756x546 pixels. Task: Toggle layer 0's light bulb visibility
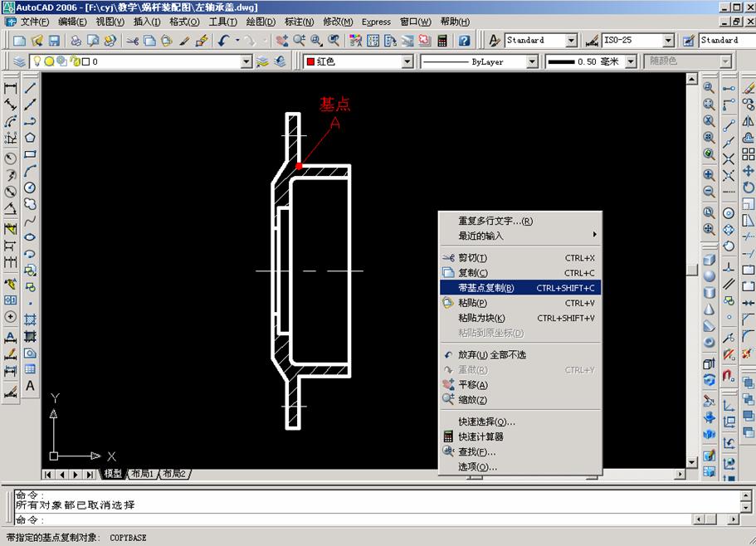37,60
